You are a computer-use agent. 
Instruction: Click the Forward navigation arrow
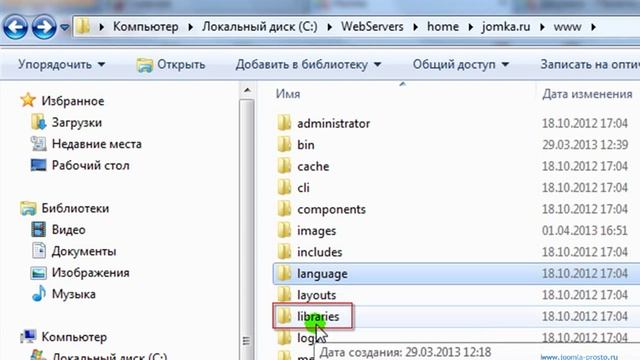tap(44, 27)
